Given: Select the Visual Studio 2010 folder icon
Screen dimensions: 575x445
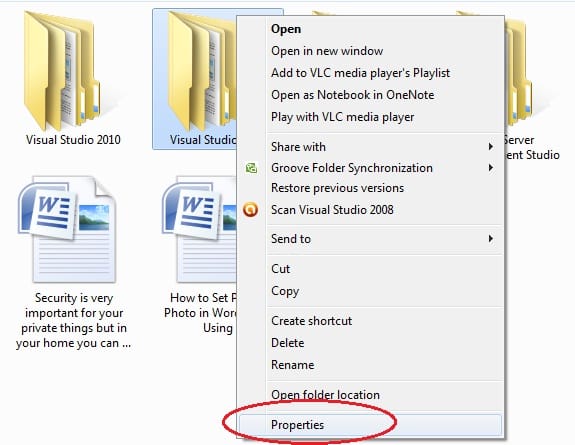Looking at the screenshot, I should [61, 70].
